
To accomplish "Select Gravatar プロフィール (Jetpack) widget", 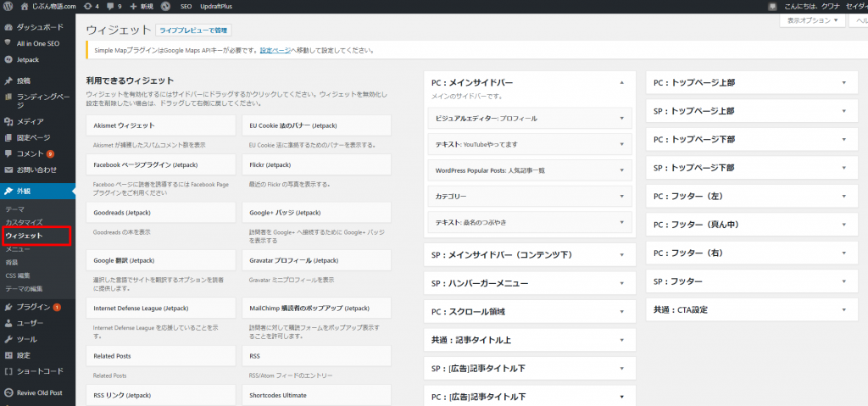I will 317,260.
